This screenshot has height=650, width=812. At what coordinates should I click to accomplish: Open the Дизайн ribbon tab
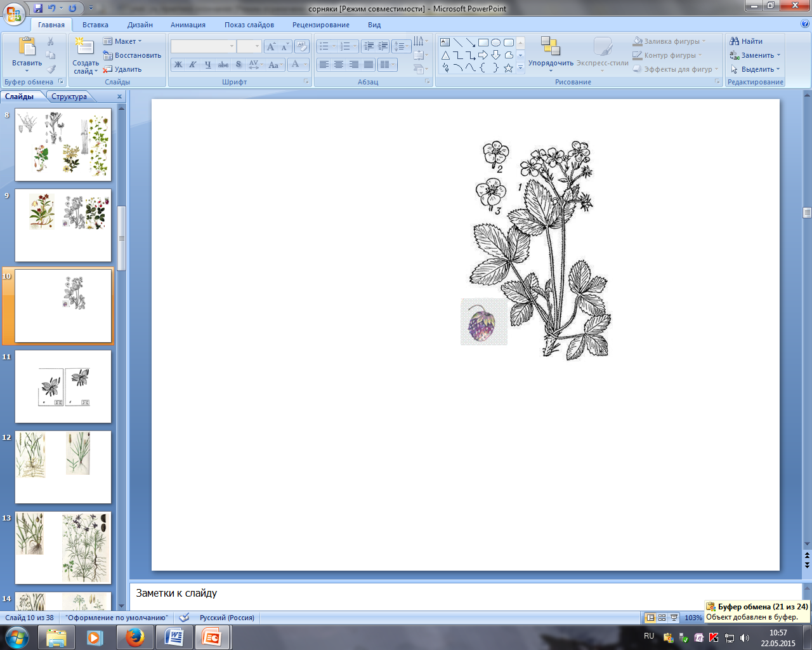click(x=140, y=25)
